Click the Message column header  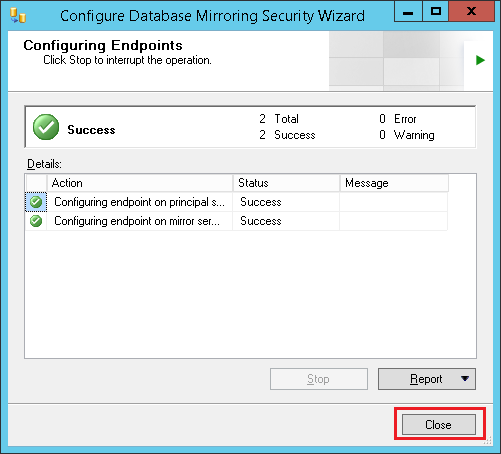[394, 183]
